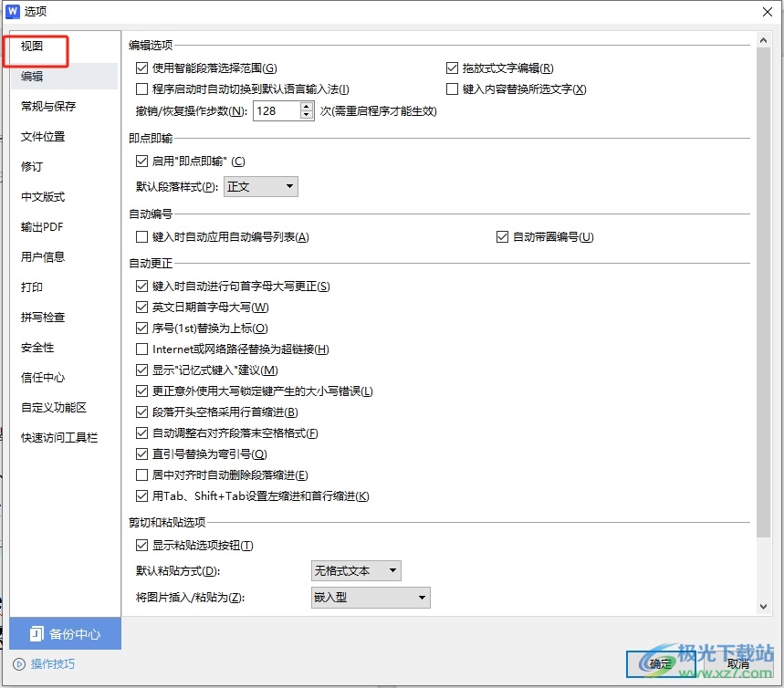Viewport: 784px width, 688px height.
Task: Toggle 英文日期首字母大写 checkbox
Action: point(142,307)
